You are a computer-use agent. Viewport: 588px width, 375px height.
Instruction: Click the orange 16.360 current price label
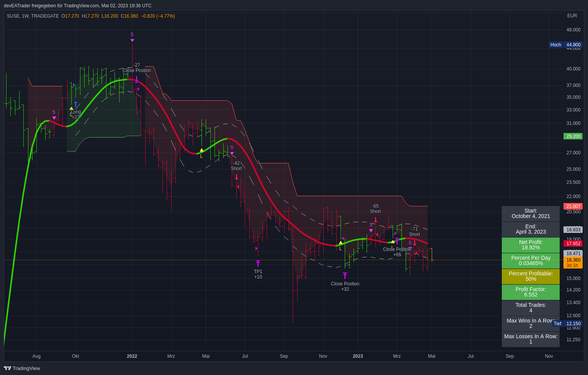(x=573, y=260)
